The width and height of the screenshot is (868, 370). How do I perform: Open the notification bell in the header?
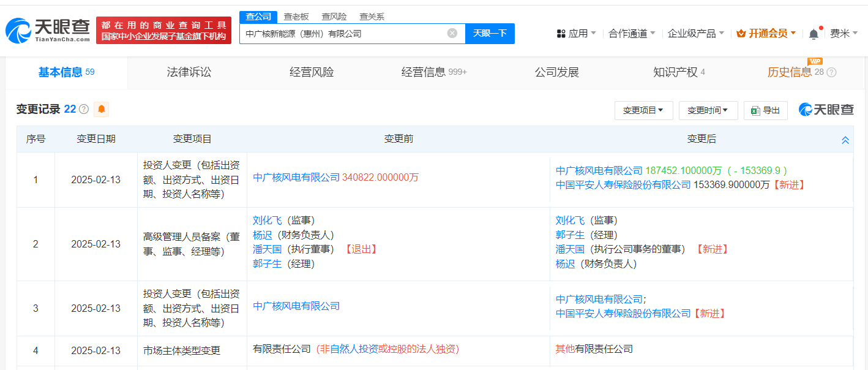(814, 34)
